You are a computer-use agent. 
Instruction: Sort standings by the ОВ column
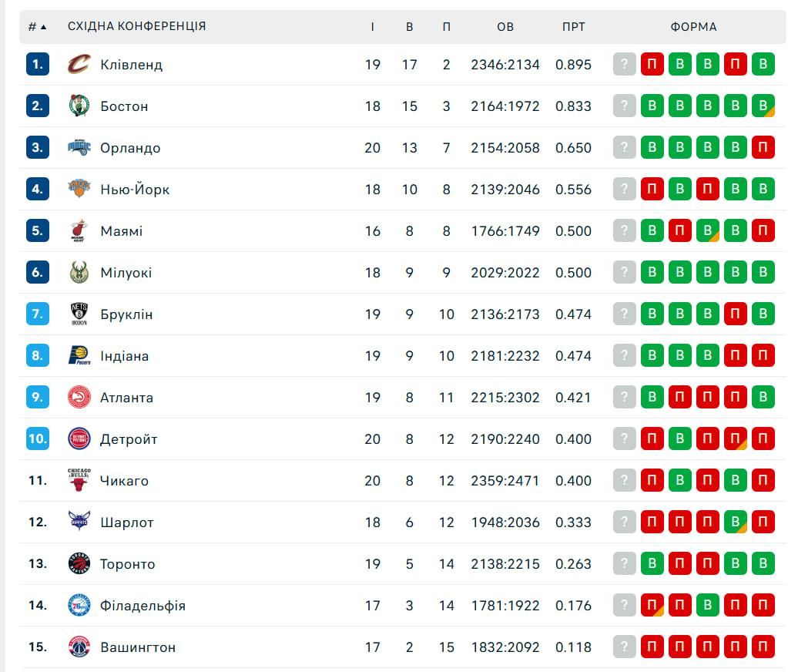(505, 26)
